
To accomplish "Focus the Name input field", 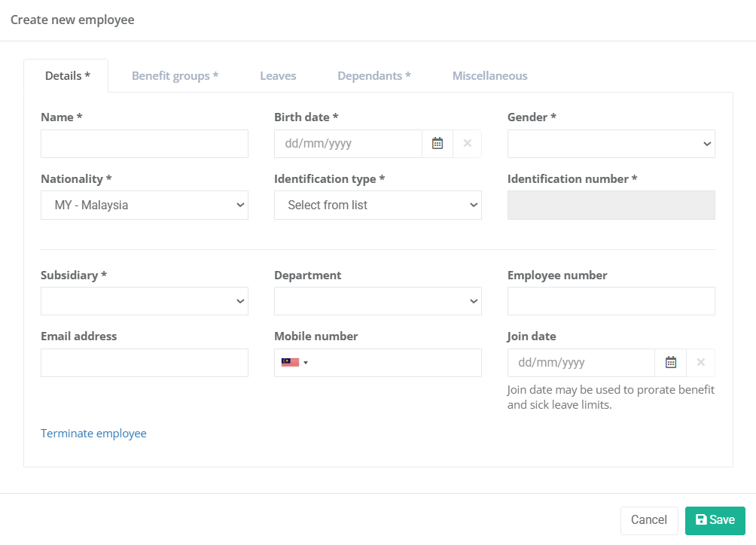I will (x=144, y=144).
